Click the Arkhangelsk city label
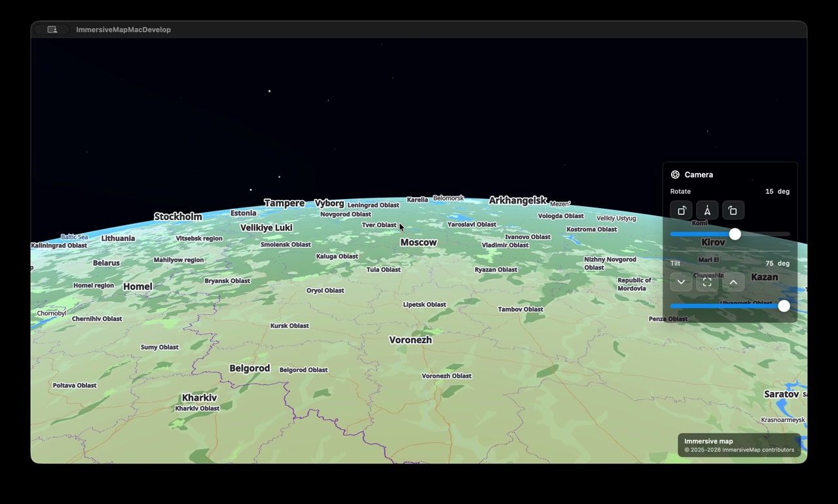This screenshot has width=838, height=504. [518, 200]
